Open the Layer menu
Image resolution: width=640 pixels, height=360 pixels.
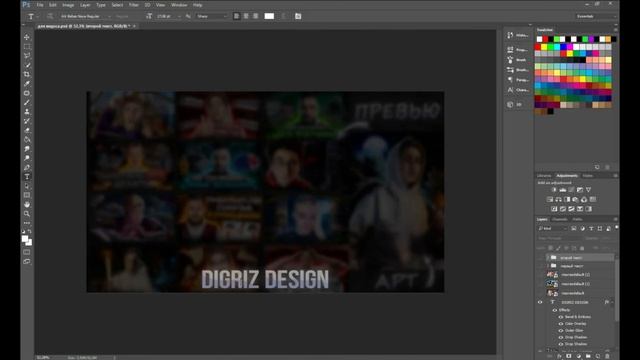click(85, 5)
